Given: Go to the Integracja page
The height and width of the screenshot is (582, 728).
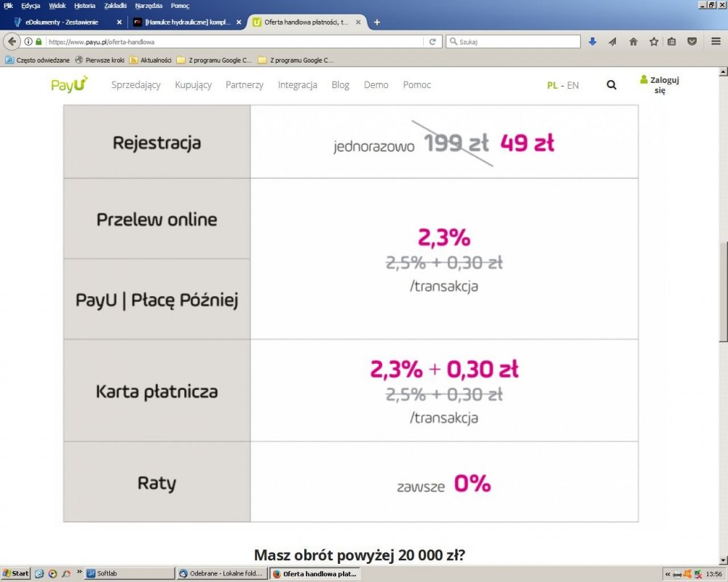Looking at the screenshot, I should coord(297,85).
